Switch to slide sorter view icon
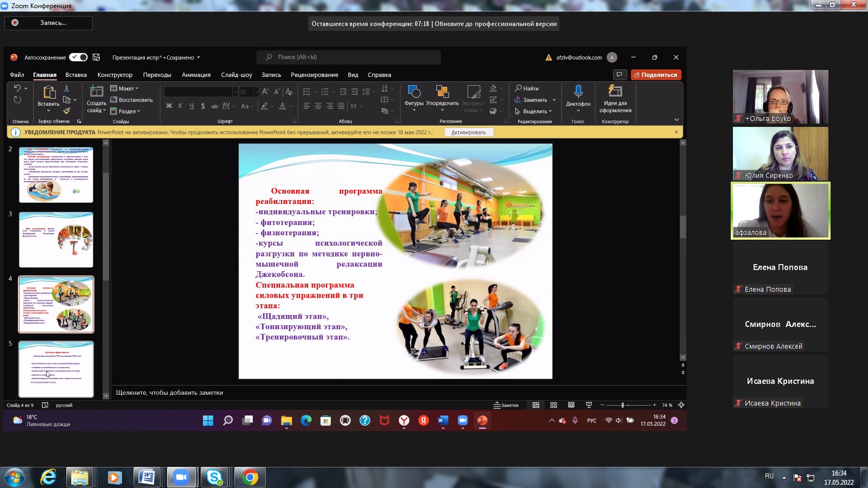Image resolution: width=868 pixels, height=488 pixels. pyautogui.click(x=553, y=405)
